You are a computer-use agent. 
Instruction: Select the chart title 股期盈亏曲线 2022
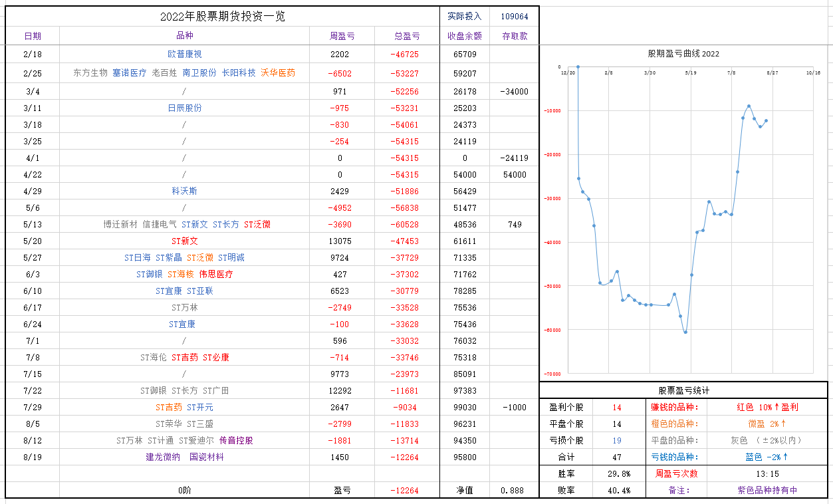point(683,54)
